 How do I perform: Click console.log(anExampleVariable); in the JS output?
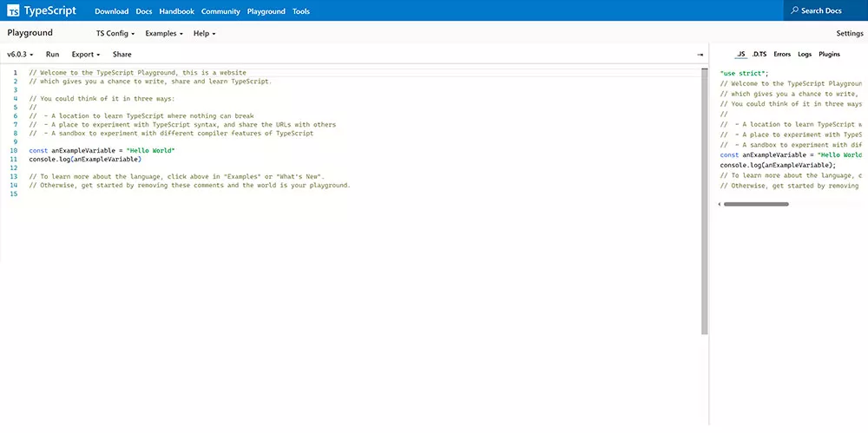tap(778, 165)
